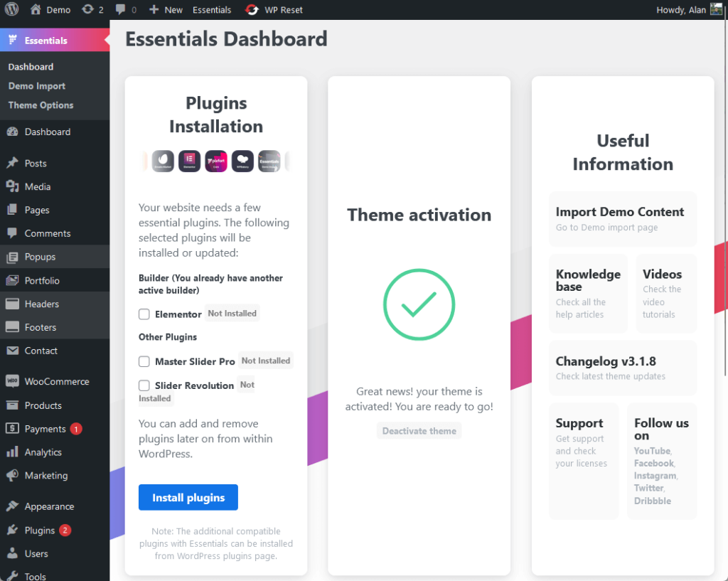Tick the Master Slider Pro checkbox
The height and width of the screenshot is (581, 728).
(144, 361)
